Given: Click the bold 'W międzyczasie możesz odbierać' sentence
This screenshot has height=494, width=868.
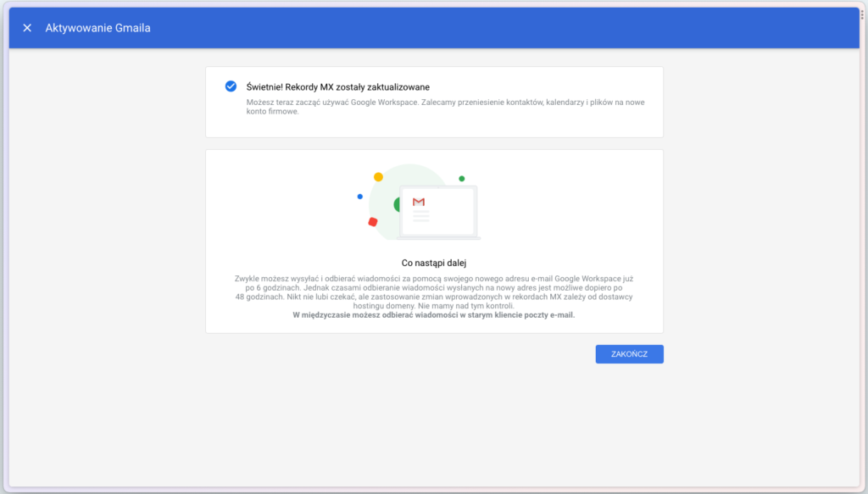Looking at the screenshot, I should click(434, 314).
